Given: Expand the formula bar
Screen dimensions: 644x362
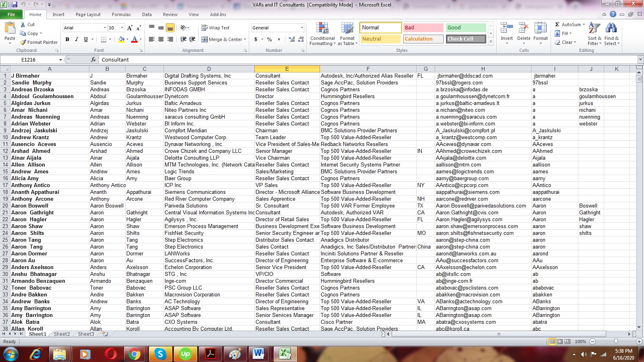Looking at the screenshot, I should [640, 60].
